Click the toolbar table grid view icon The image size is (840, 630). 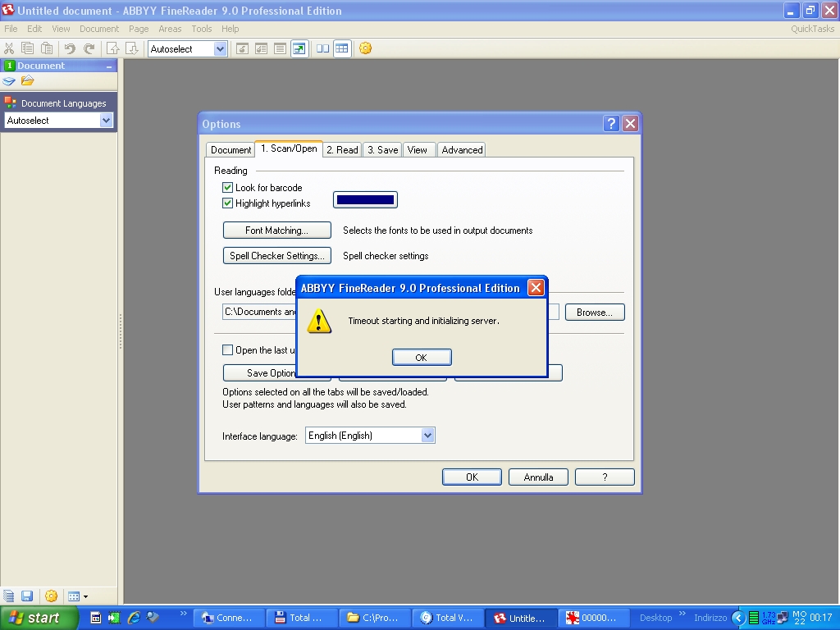pos(342,48)
